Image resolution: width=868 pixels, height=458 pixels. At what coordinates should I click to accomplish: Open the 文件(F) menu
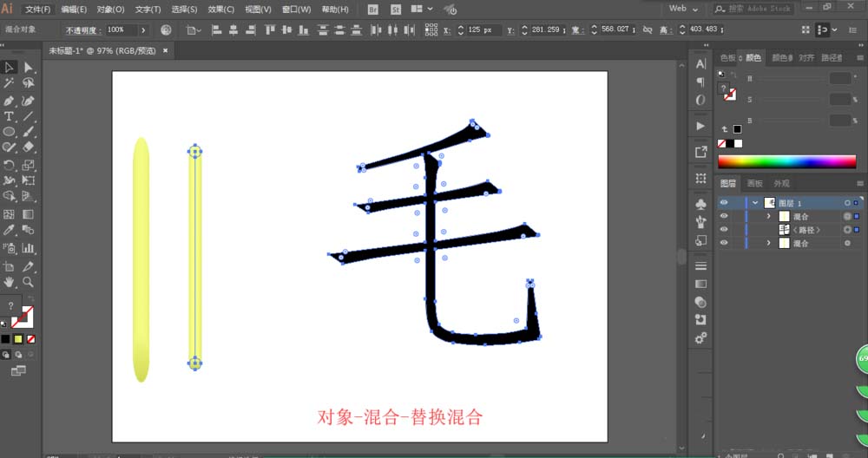(x=37, y=10)
